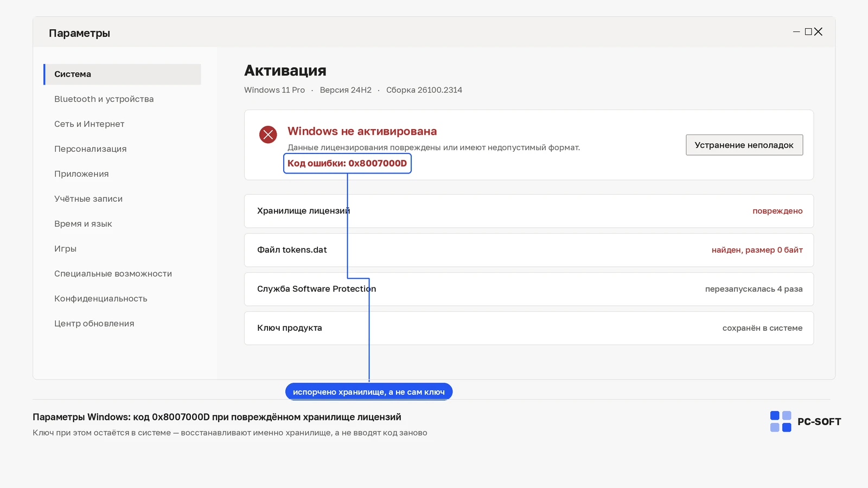The image size is (868, 488).
Task: Open Приложения section
Action: 81,174
